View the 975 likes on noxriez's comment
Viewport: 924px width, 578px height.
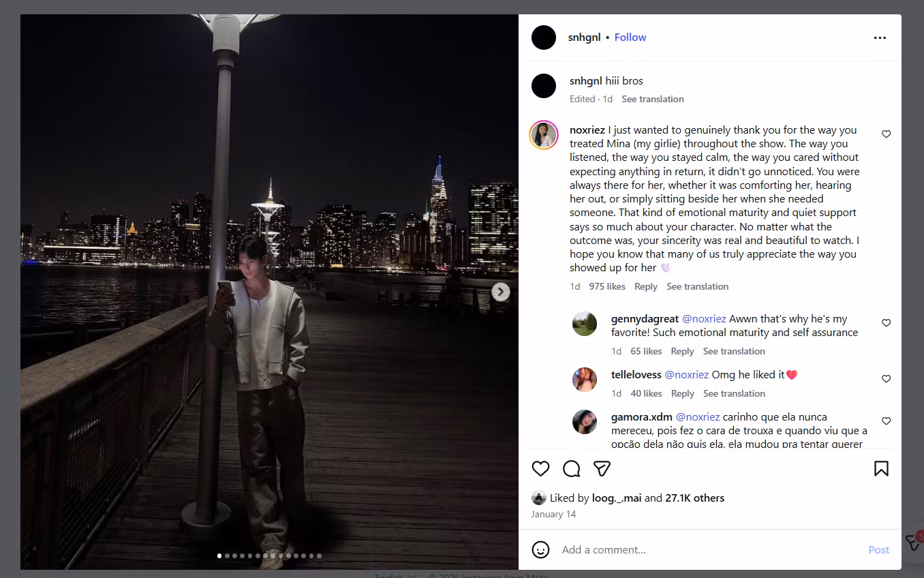click(x=606, y=286)
